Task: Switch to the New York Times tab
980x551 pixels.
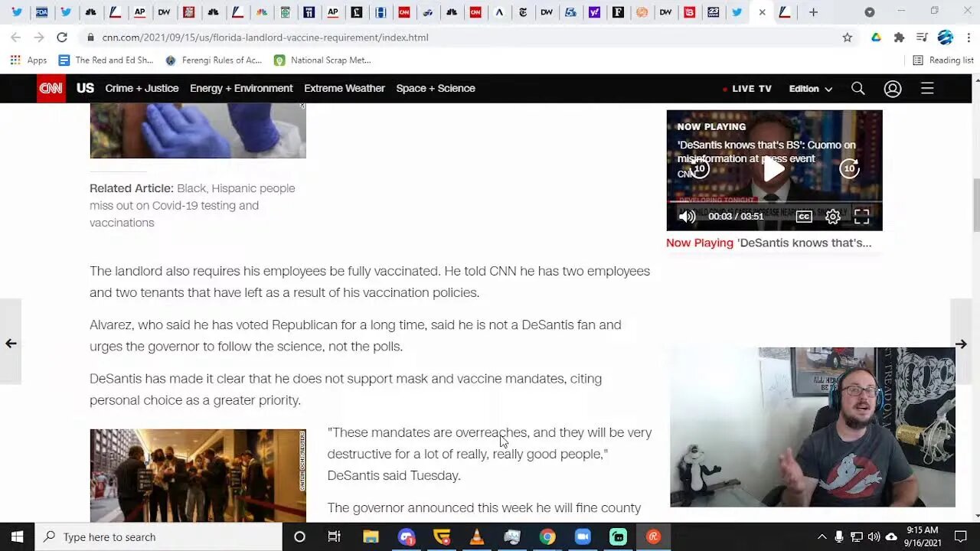Action: click(x=523, y=12)
